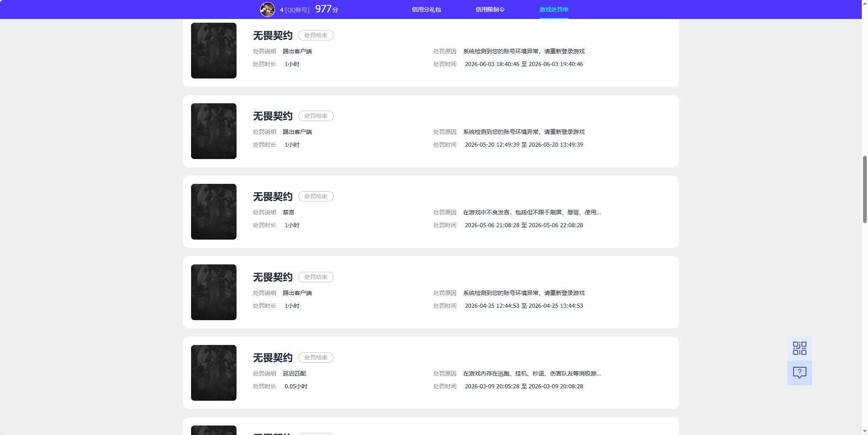Click the 977分 credit score
Viewport: 868px width, 435px height.
pos(327,9)
